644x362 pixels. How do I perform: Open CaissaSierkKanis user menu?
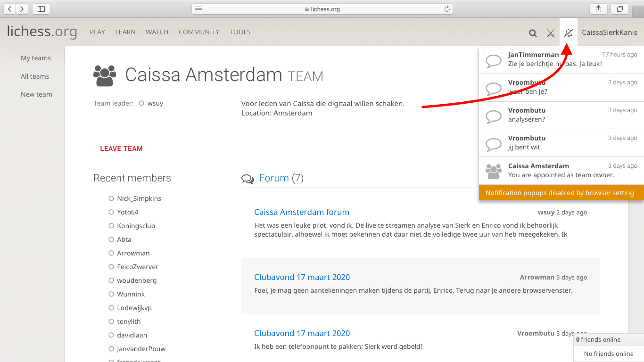click(x=610, y=33)
